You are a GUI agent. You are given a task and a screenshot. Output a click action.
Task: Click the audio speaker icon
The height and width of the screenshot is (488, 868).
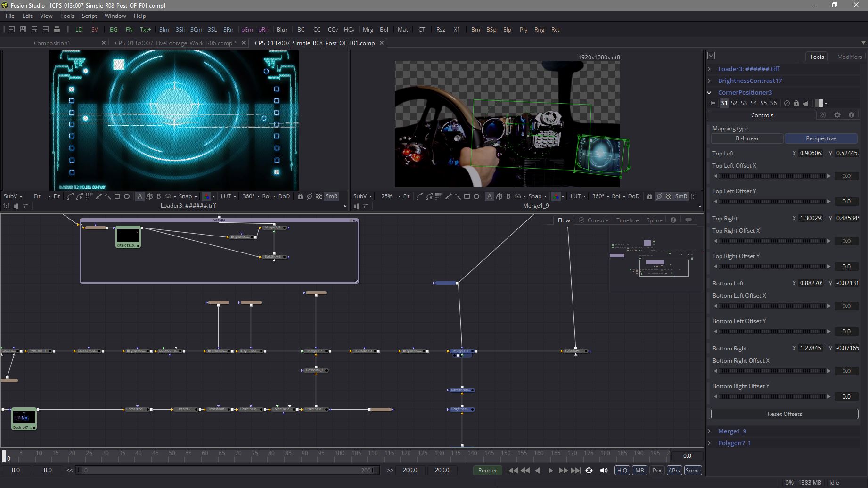[x=604, y=470]
